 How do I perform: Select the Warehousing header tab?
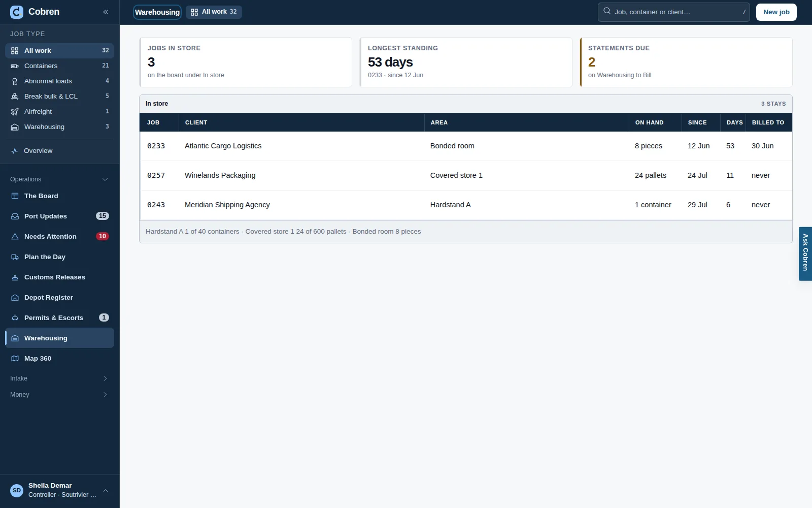point(157,12)
